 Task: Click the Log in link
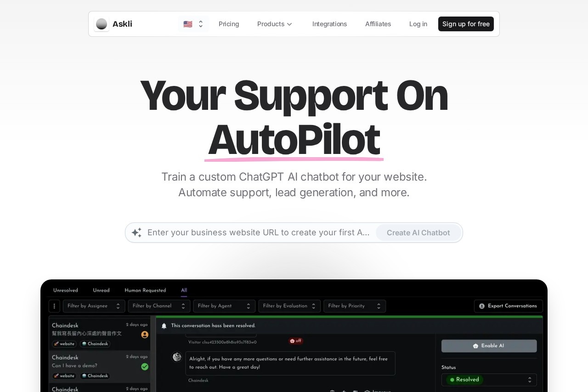point(418,24)
